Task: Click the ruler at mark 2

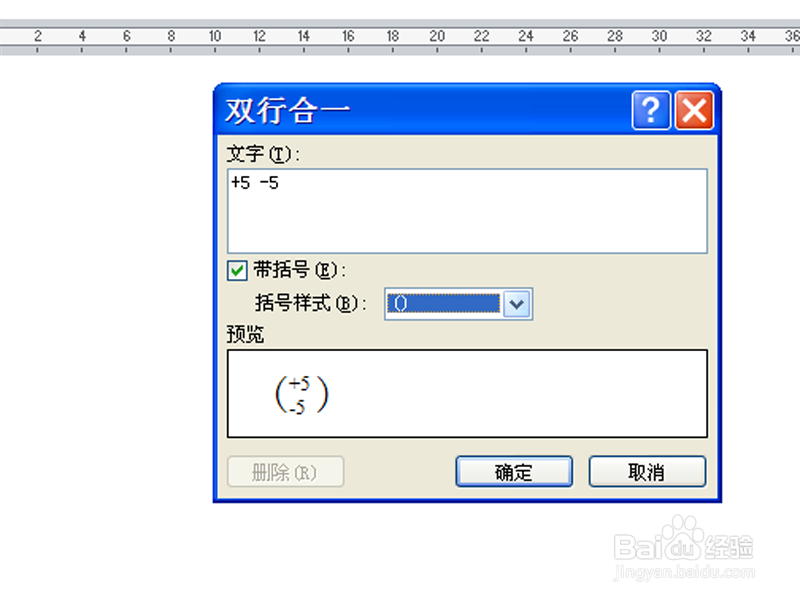Action: 38,36
